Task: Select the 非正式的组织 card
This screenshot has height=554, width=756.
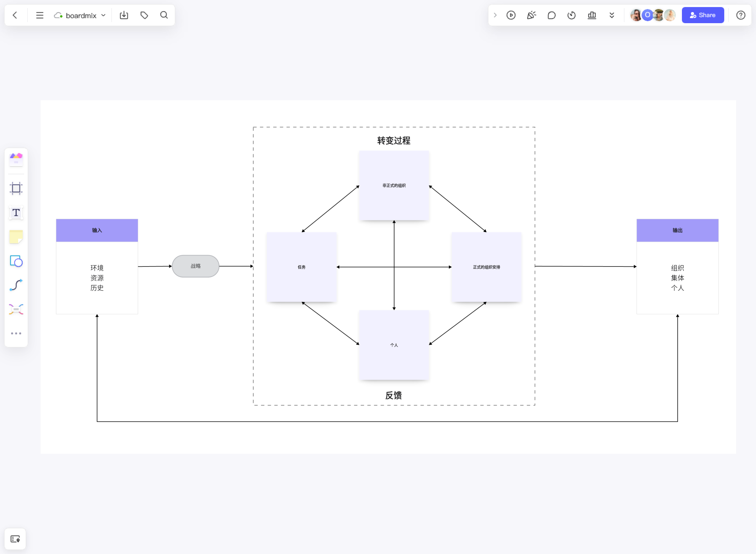Action: pyautogui.click(x=394, y=185)
